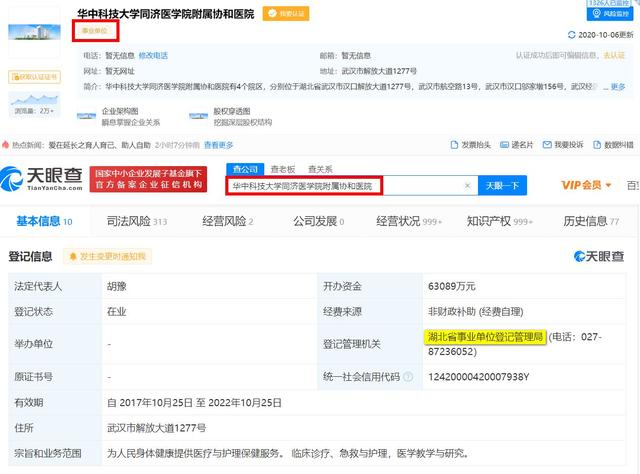Open 股权穿透图 chart entry
Screen dimensions: 640x474
pos(231,116)
